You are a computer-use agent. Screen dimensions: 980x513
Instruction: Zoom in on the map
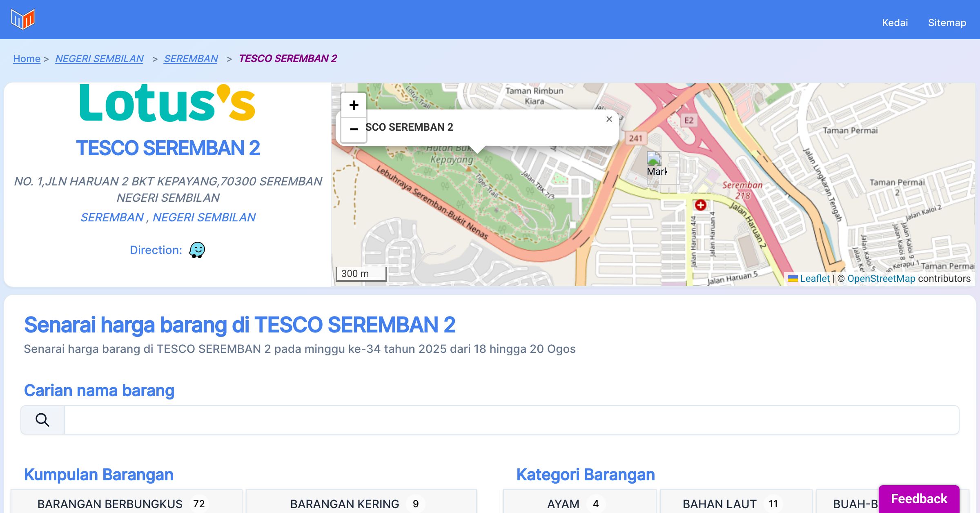pos(354,105)
